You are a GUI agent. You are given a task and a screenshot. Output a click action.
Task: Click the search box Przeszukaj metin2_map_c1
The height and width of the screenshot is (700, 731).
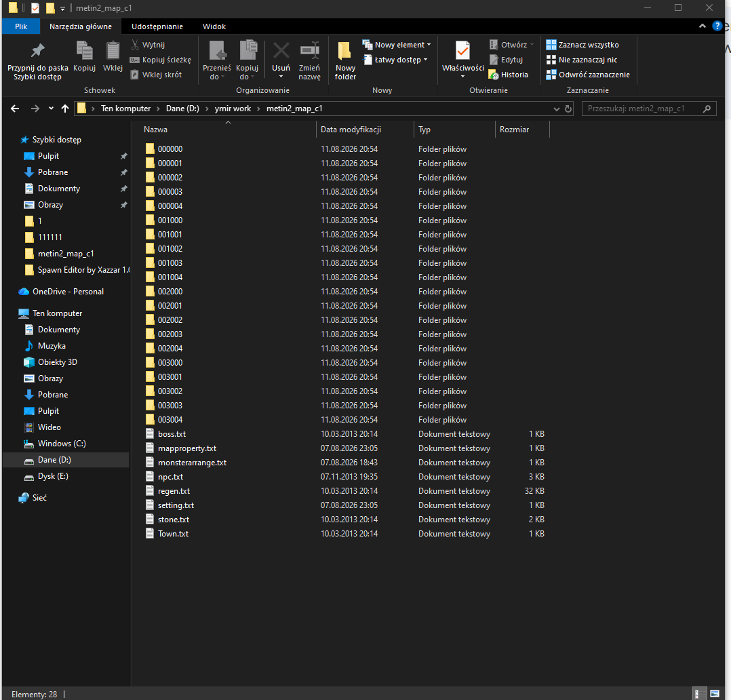coord(649,109)
